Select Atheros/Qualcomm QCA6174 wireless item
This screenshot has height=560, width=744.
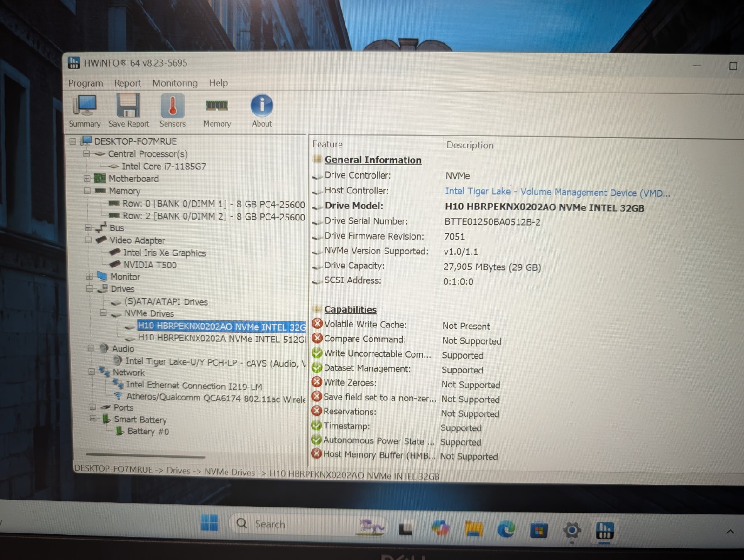tap(216, 398)
